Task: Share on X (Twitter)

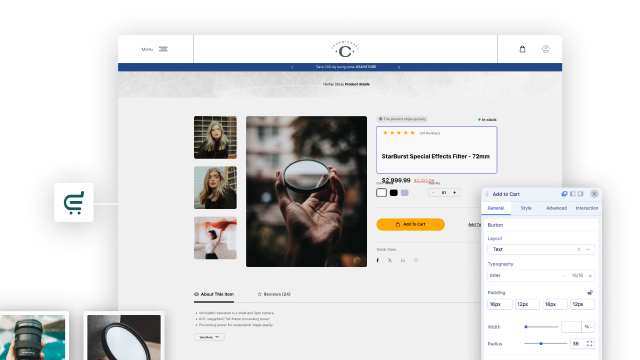Action: click(x=390, y=260)
